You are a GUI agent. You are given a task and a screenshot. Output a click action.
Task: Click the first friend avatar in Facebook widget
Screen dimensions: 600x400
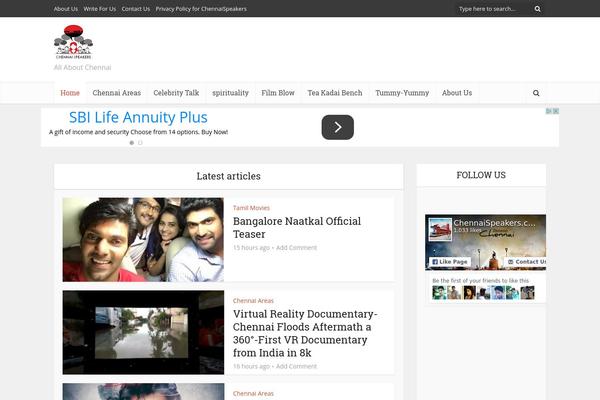(439, 293)
